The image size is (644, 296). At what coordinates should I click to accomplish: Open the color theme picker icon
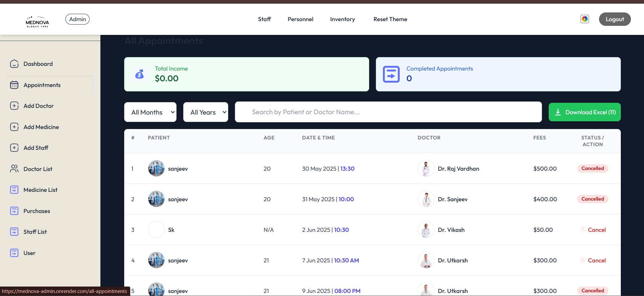[x=585, y=19]
